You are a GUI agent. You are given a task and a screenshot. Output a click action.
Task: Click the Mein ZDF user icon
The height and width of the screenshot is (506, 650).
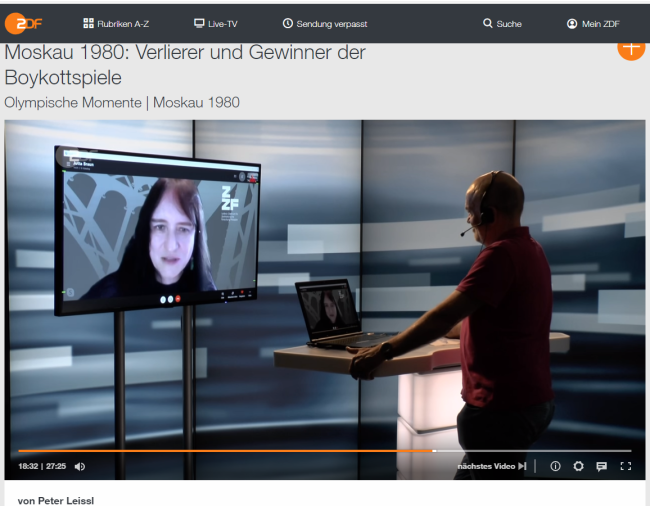point(572,24)
